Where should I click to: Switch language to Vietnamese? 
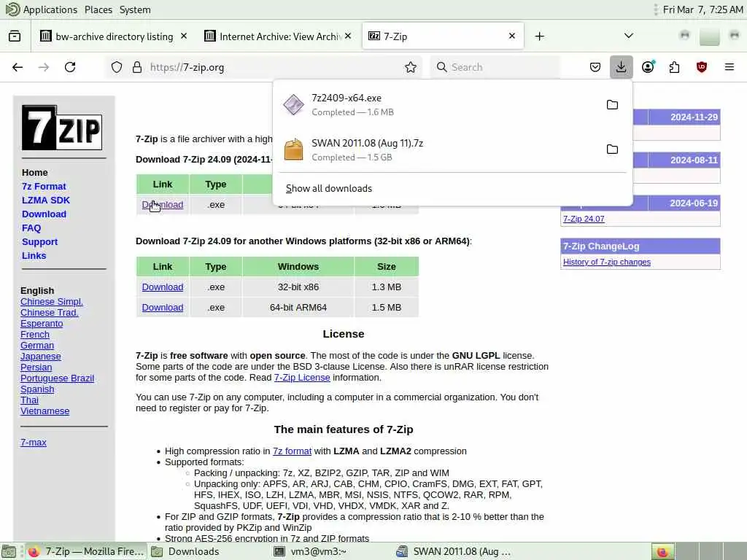point(44,411)
